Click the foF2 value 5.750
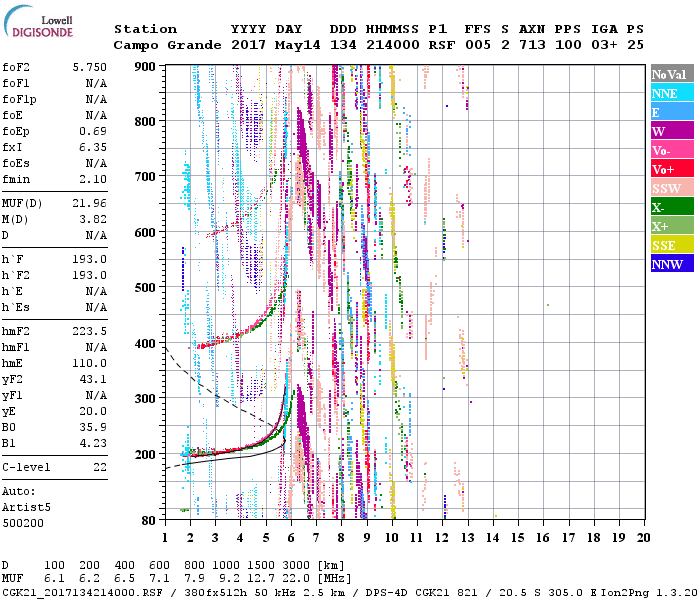The width and height of the screenshot is (700, 600). 89,67
